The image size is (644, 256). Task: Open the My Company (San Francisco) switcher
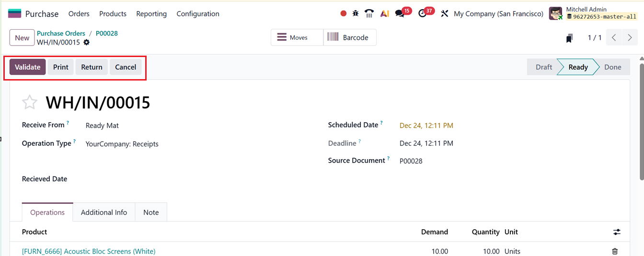click(x=498, y=14)
